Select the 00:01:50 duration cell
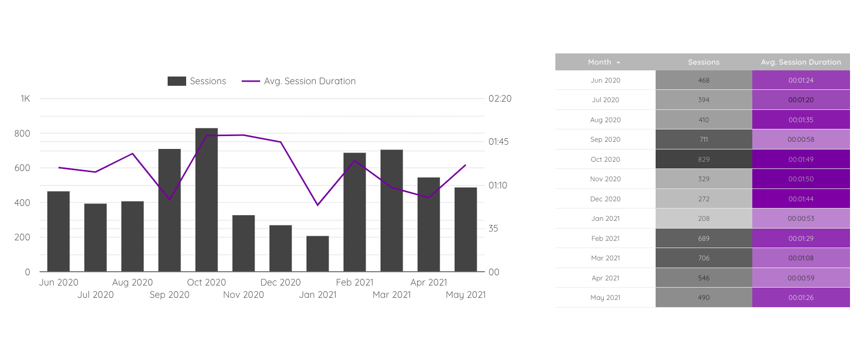The height and width of the screenshot is (359, 868). tap(801, 179)
